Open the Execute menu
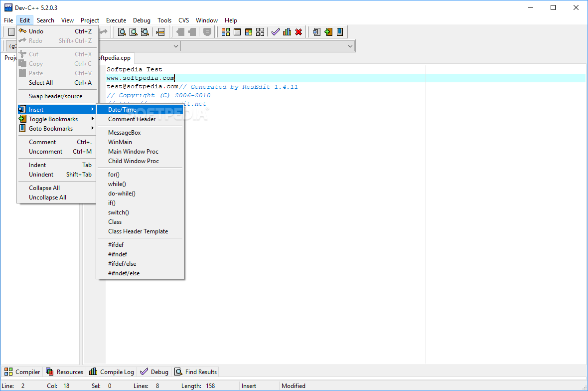 coord(116,20)
